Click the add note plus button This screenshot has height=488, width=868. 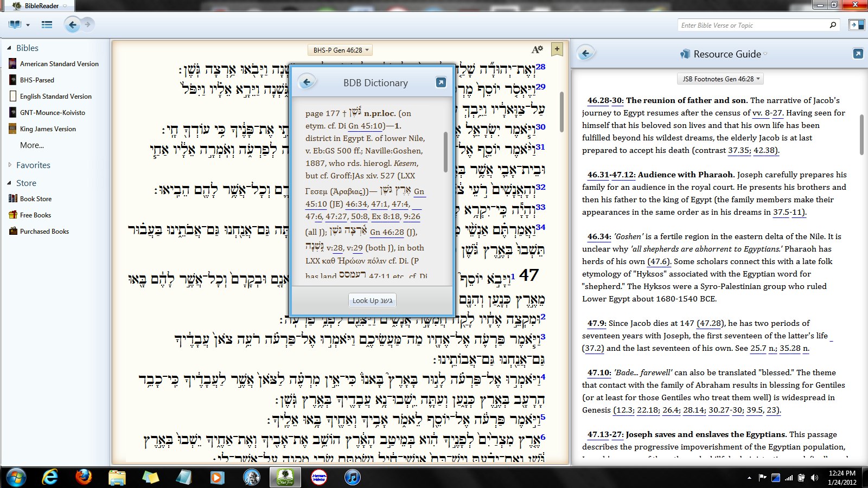point(557,49)
